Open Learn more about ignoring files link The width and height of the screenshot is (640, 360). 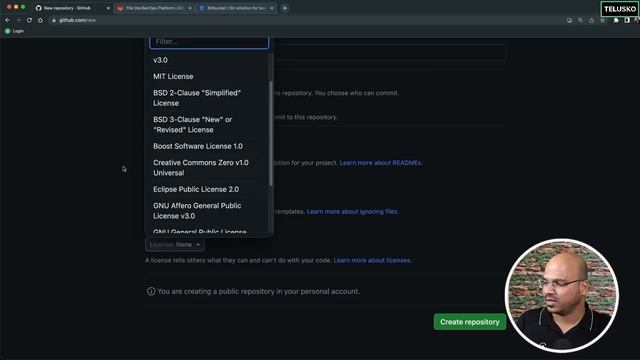point(352,211)
